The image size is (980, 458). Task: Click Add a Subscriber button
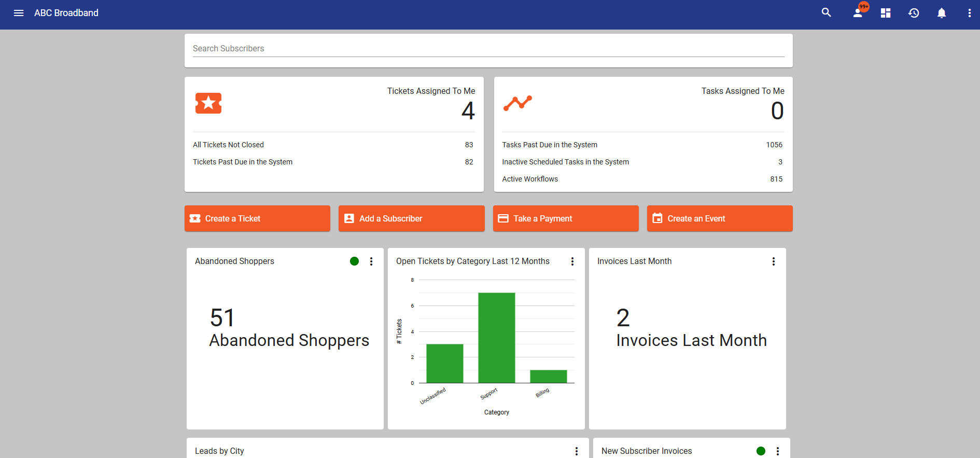coord(412,218)
